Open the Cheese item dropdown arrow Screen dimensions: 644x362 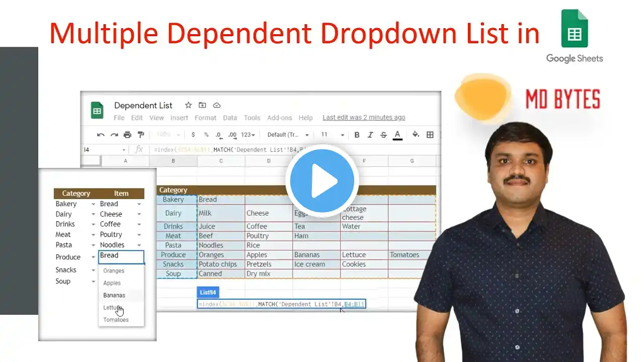[x=139, y=214]
